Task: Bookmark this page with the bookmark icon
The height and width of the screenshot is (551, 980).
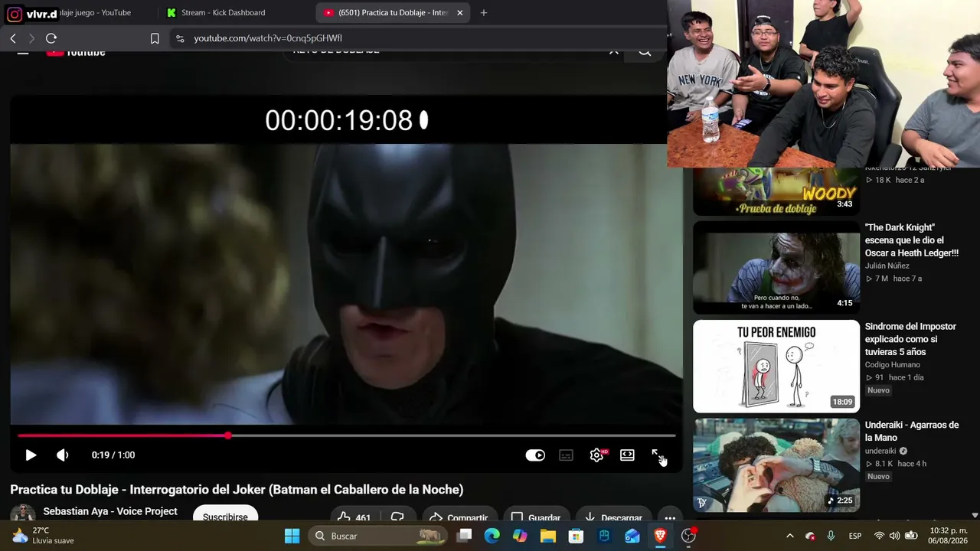Action: pos(155,38)
